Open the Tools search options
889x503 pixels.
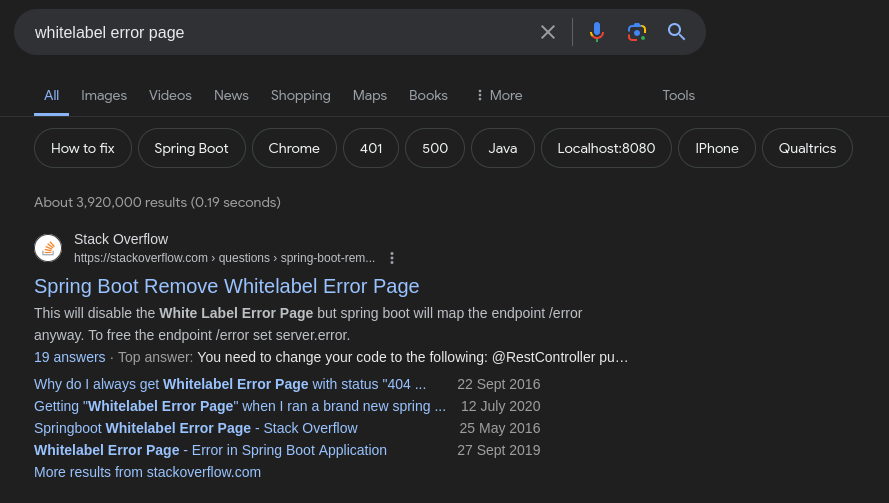678,95
